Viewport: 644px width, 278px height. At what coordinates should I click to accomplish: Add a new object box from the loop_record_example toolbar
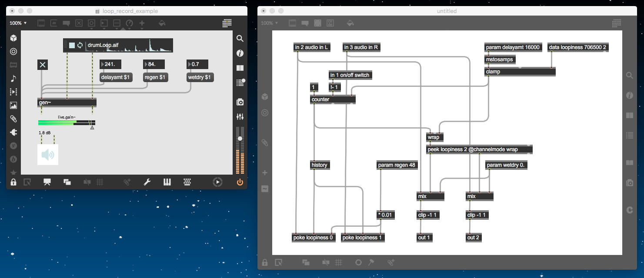[x=41, y=23]
